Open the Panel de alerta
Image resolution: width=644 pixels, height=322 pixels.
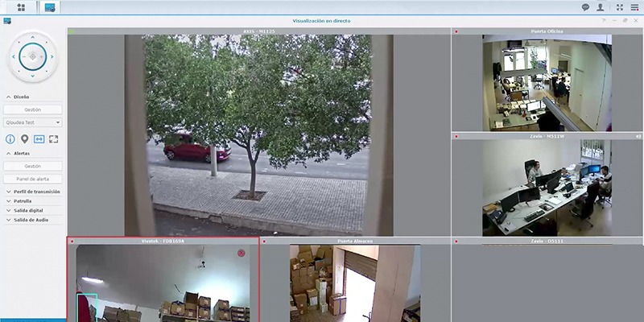coord(32,179)
